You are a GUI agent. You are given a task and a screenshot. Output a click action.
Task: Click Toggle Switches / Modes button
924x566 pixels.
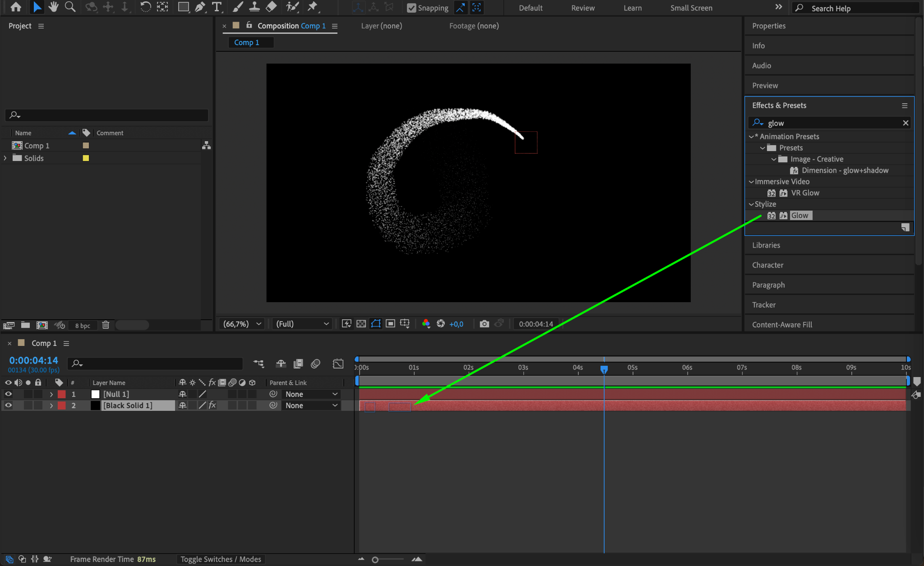pyautogui.click(x=221, y=559)
